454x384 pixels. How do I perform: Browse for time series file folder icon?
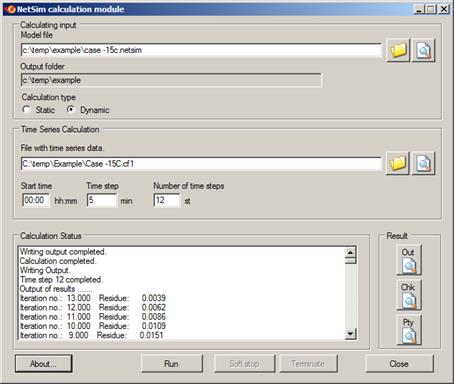pyautogui.click(x=398, y=163)
